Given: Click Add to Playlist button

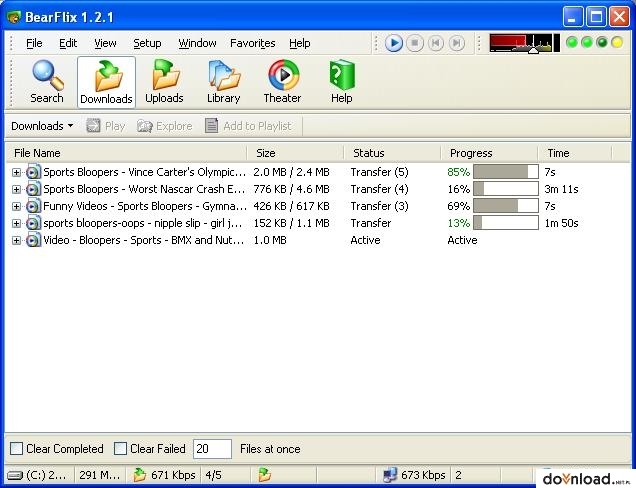Looking at the screenshot, I should pos(248,126).
